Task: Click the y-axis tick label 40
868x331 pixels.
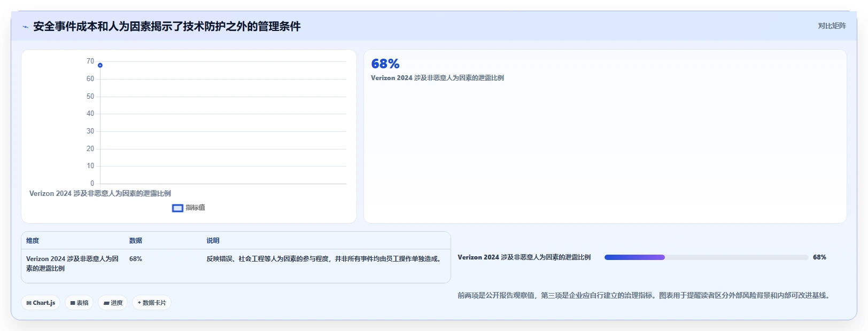Action: point(90,114)
